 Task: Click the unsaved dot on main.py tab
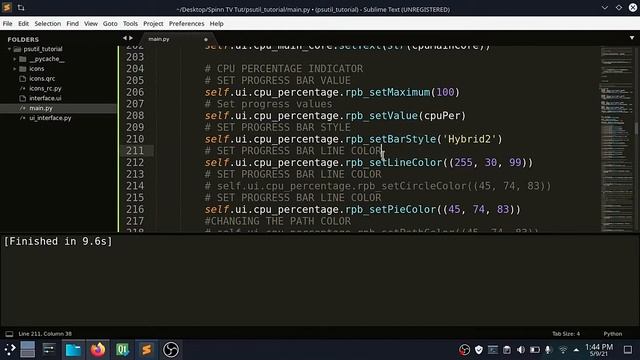pos(206,40)
